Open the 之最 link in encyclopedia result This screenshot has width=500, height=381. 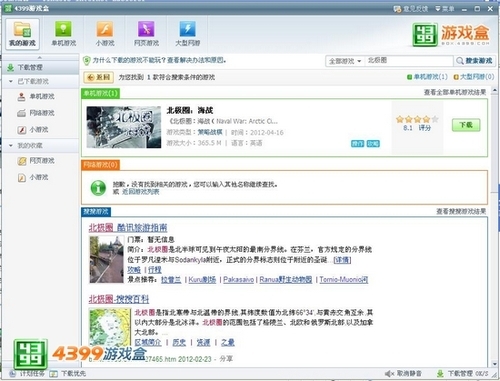tap(228, 342)
